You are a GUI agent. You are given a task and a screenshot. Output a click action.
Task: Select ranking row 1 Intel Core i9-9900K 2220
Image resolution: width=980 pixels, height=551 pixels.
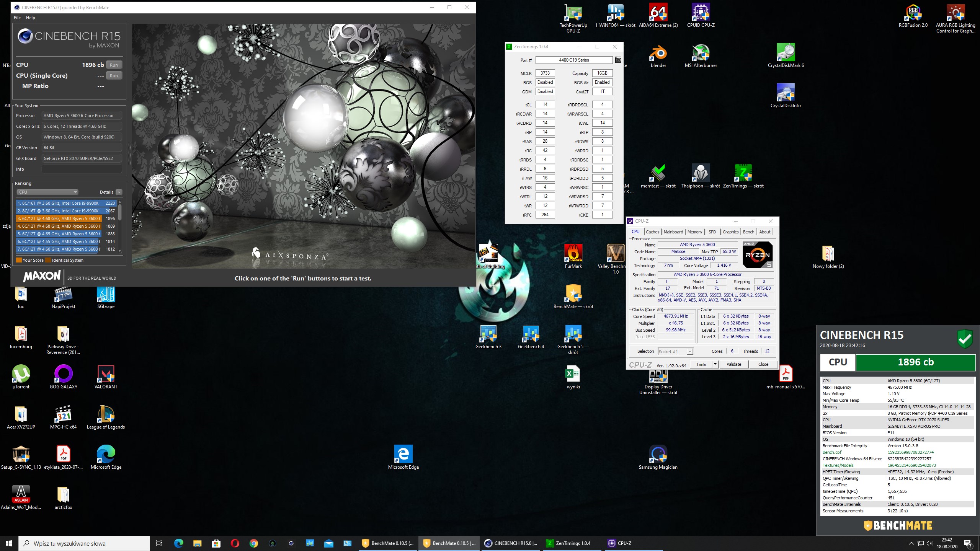[66, 203]
